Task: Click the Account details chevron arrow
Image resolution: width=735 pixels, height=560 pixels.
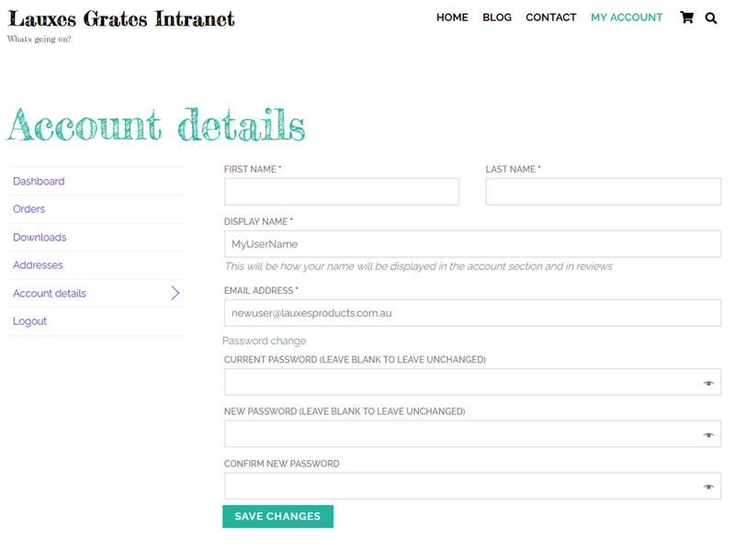Action: tap(175, 294)
